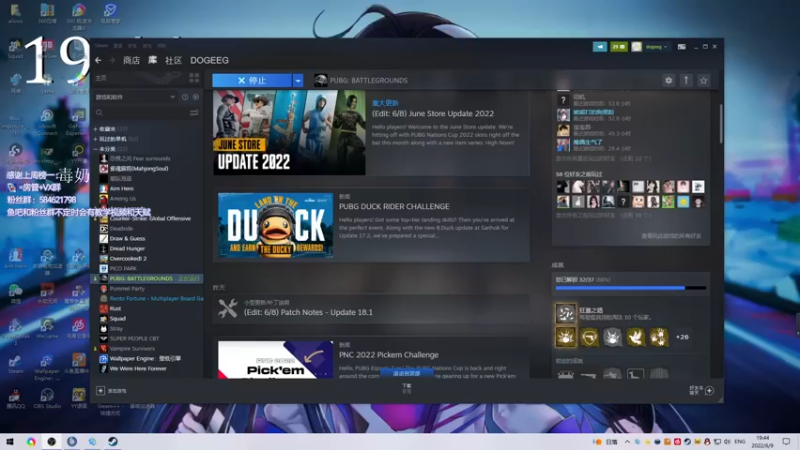Image resolution: width=800 pixels, height=450 pixels.
Task: Select Draw & Guess in library list
Action: [x=127, y=238]
